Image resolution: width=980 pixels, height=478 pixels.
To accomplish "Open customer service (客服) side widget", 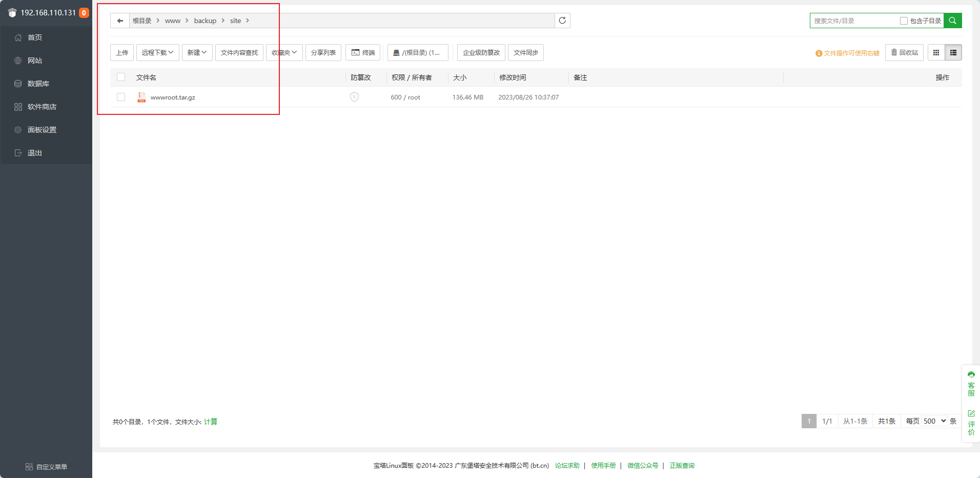I will (x=971, y=384).
